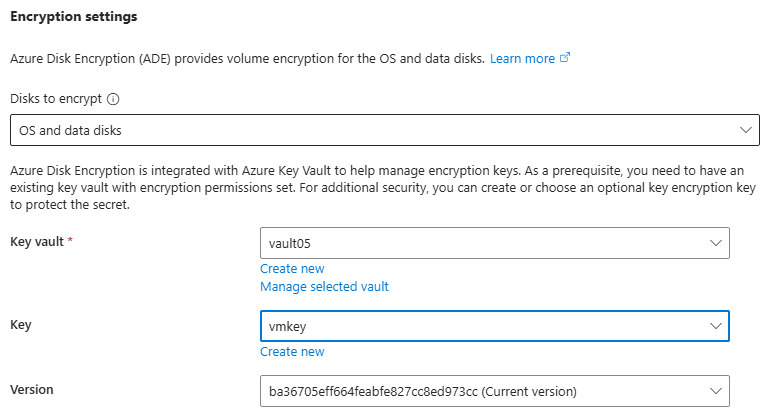Screen dimensions: 760x415
Task: Open the Learn more link
Action: coord(522,59)
